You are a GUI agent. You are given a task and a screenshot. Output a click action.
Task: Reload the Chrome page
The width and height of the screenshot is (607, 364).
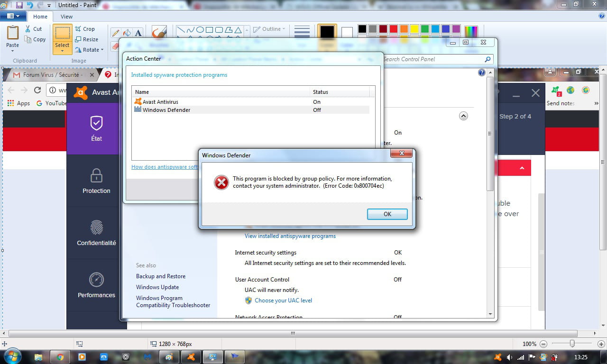coord(37,90)
